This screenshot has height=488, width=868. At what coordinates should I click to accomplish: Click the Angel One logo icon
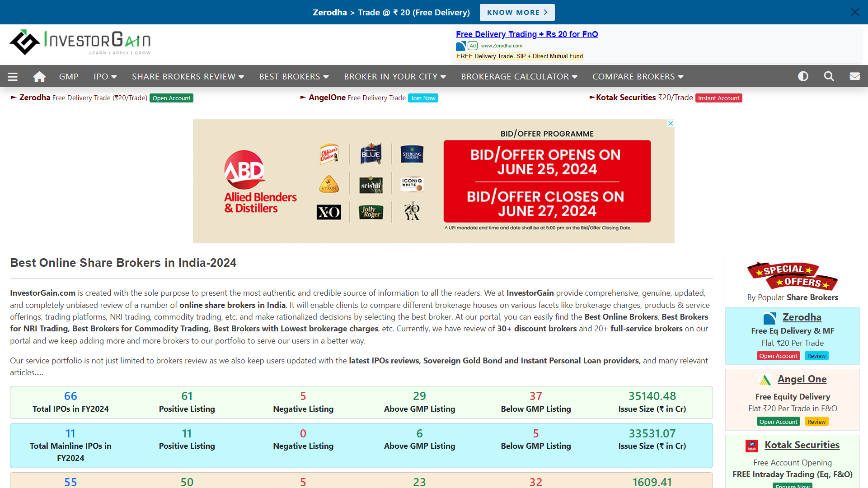point(765,380)
